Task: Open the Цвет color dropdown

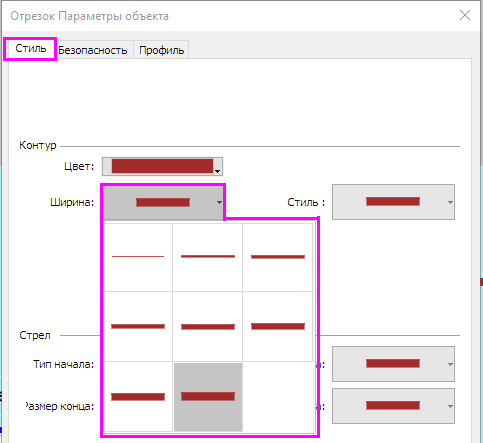Action: pos(162,166)
